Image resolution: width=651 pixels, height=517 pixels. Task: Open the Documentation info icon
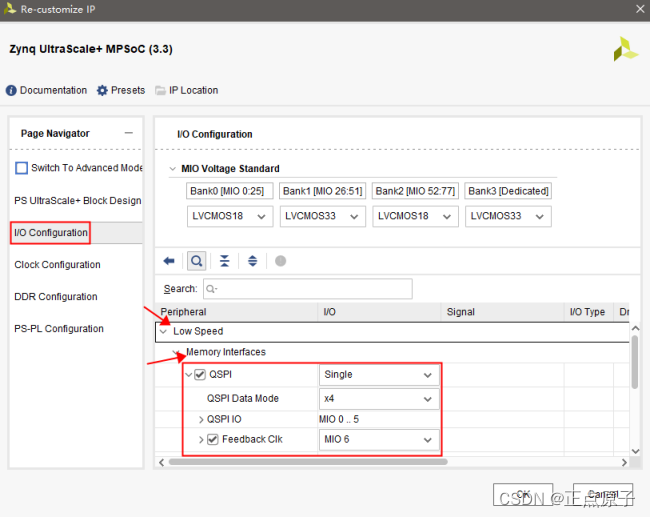11,90
